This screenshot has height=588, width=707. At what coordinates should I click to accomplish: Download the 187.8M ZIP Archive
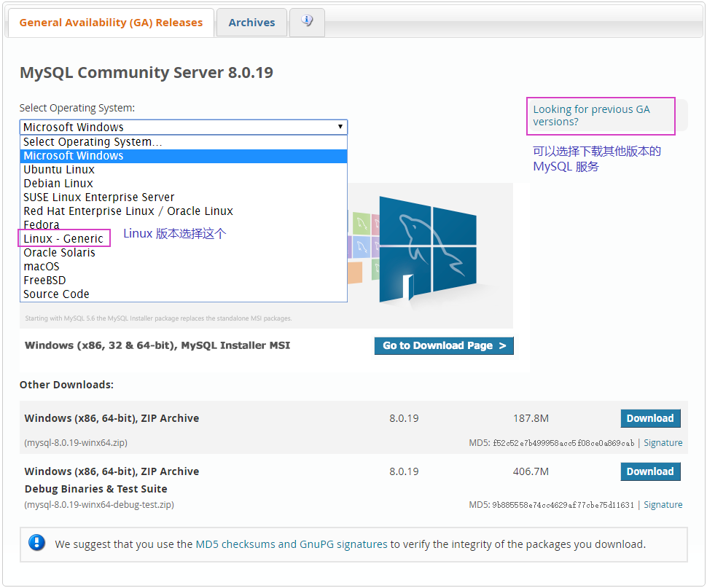650,418
